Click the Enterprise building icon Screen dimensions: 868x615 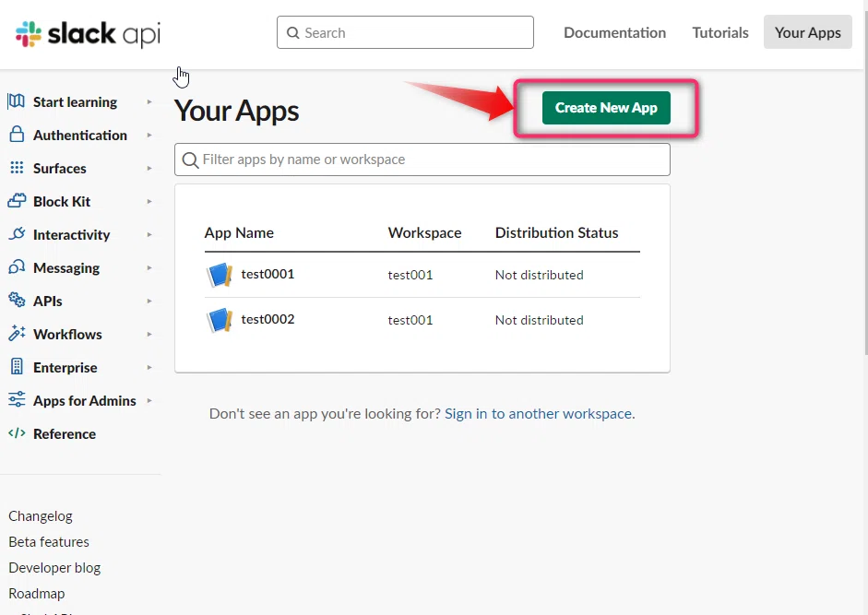pos(17,366)
